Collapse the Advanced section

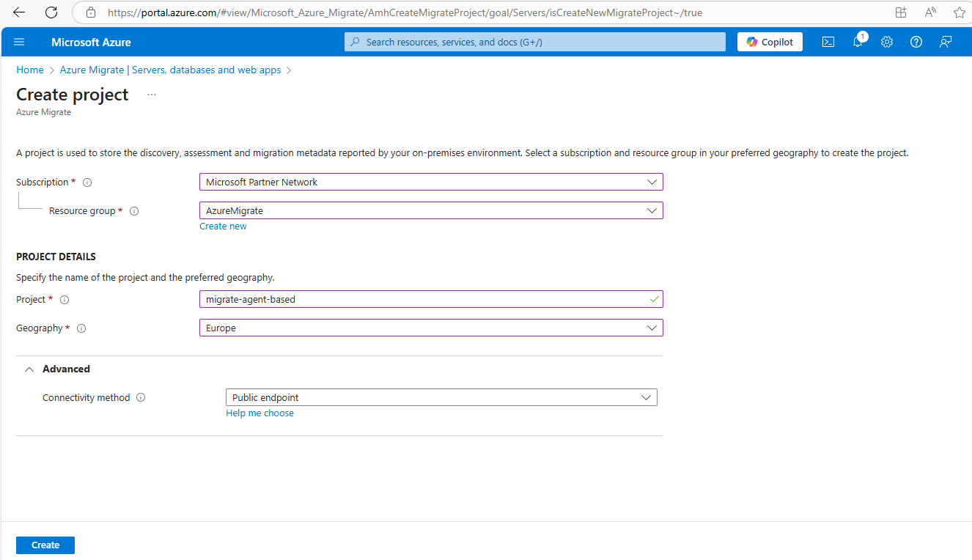click(x=29, y=369)
